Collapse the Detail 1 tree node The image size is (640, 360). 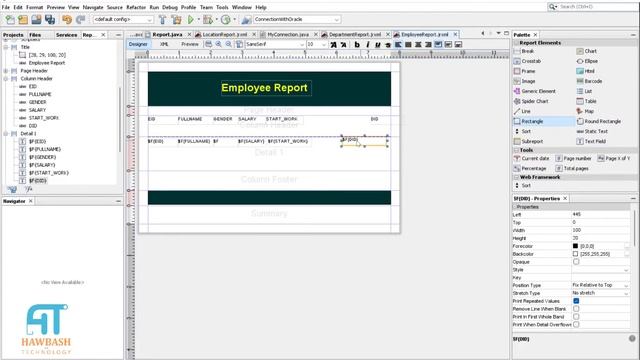pos(6,133)
